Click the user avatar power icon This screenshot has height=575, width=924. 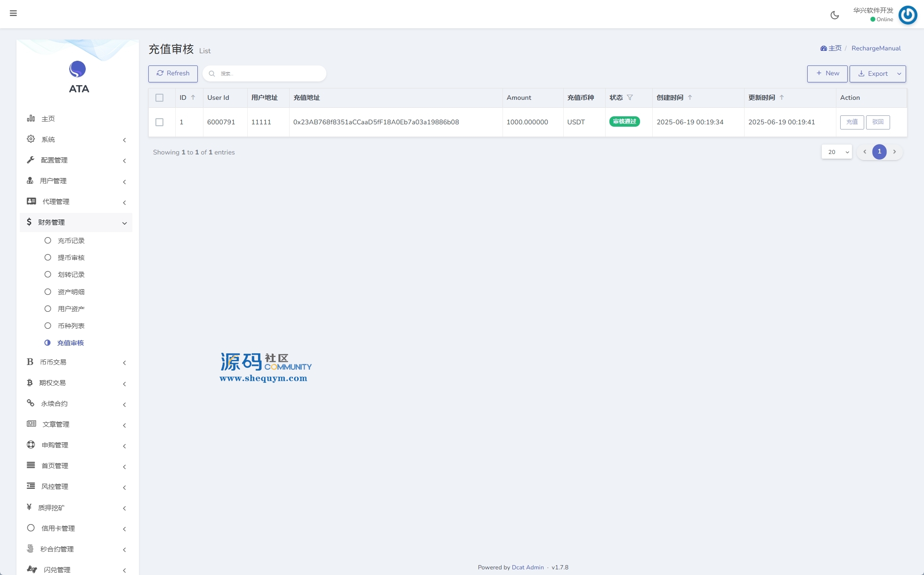(x=908, y=15)
